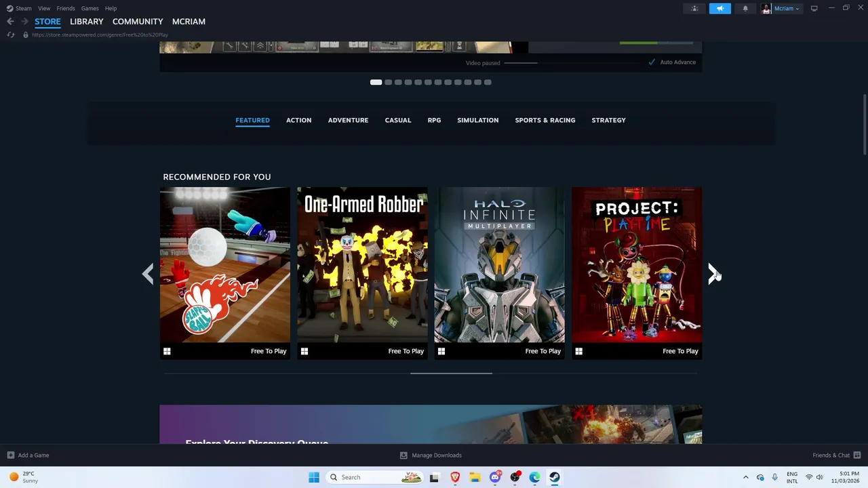Open the View menu
This screenshot has height=488, width=868.
click(44, 8)
